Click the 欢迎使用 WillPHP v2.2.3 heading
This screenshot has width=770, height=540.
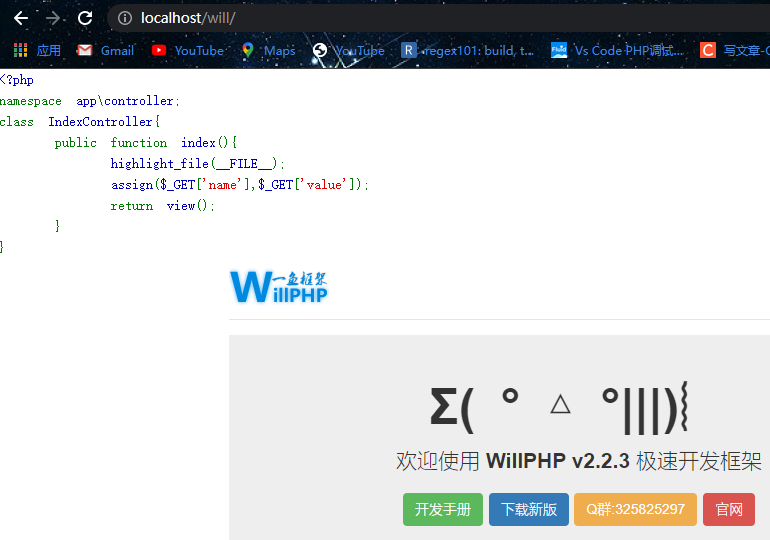(x=578, y=461)
